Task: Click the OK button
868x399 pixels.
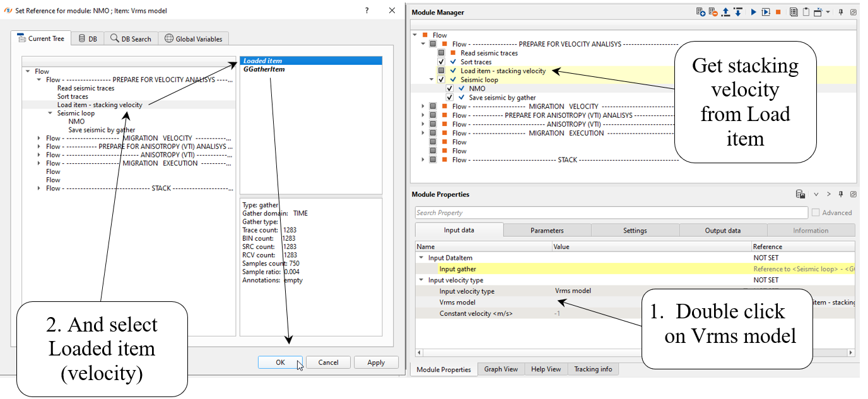Action: click(x=280, y=362)
